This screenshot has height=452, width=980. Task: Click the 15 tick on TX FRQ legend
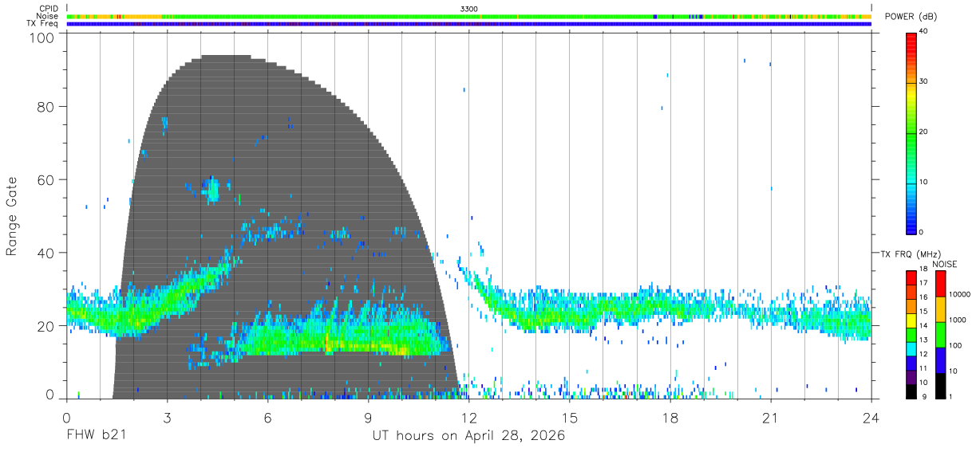[923, 311]
